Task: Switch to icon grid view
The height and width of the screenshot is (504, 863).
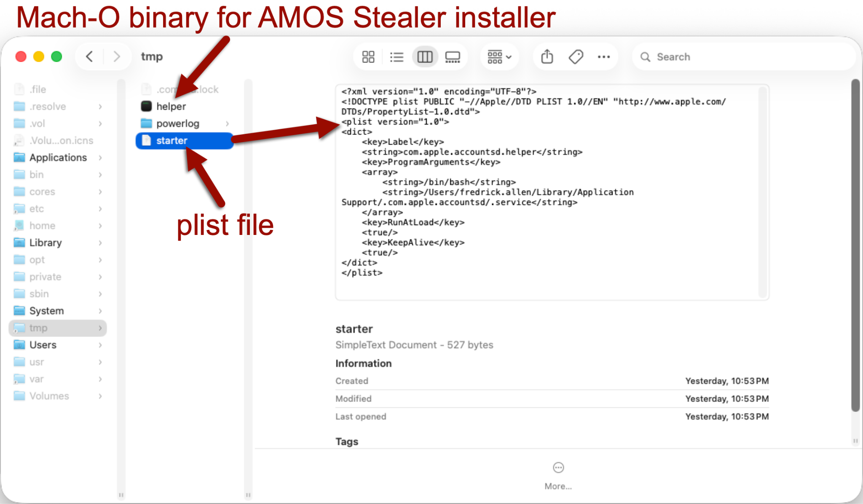Action: pyautogui.click(x=368, y=57)
